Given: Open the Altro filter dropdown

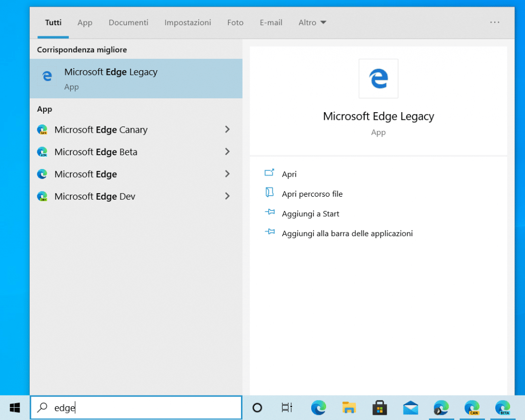Looking at the screenshot, I should (x=312, y=23).
